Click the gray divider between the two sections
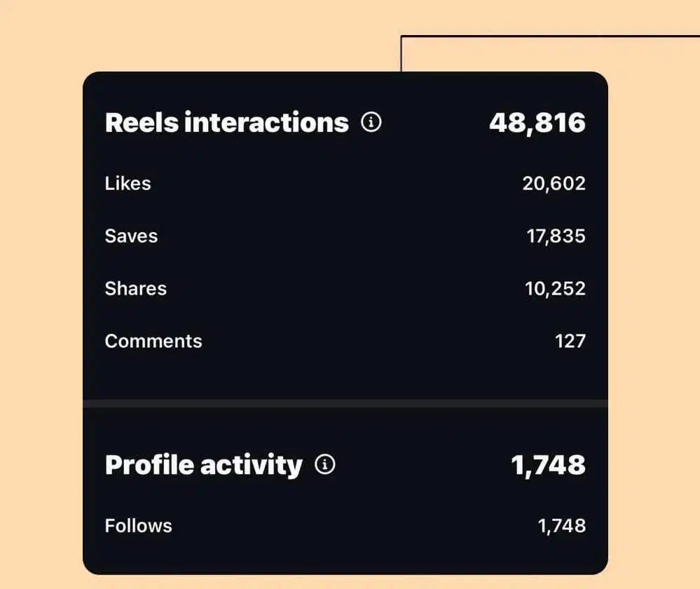This screenshot has height=589, width=700. 345,403
